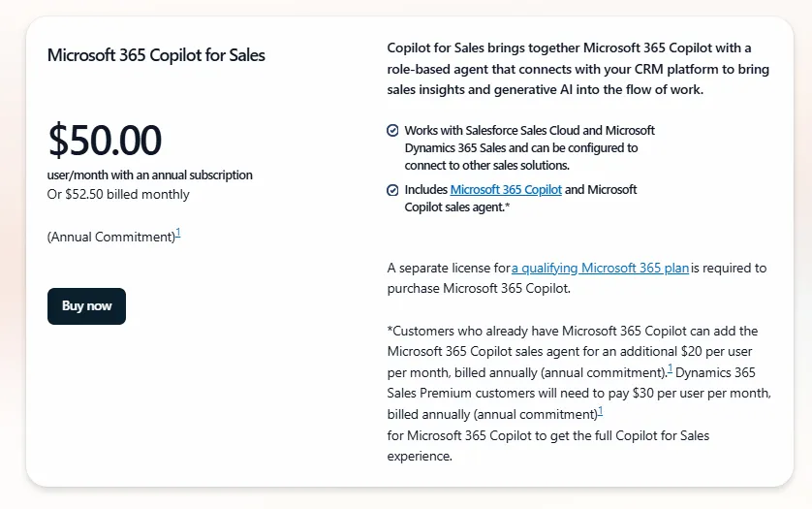The width and height of the screenshot is (812, 509).
Task: Click the checkmark icon beside Works with Salesforce
Action: (x=392, y=130)
